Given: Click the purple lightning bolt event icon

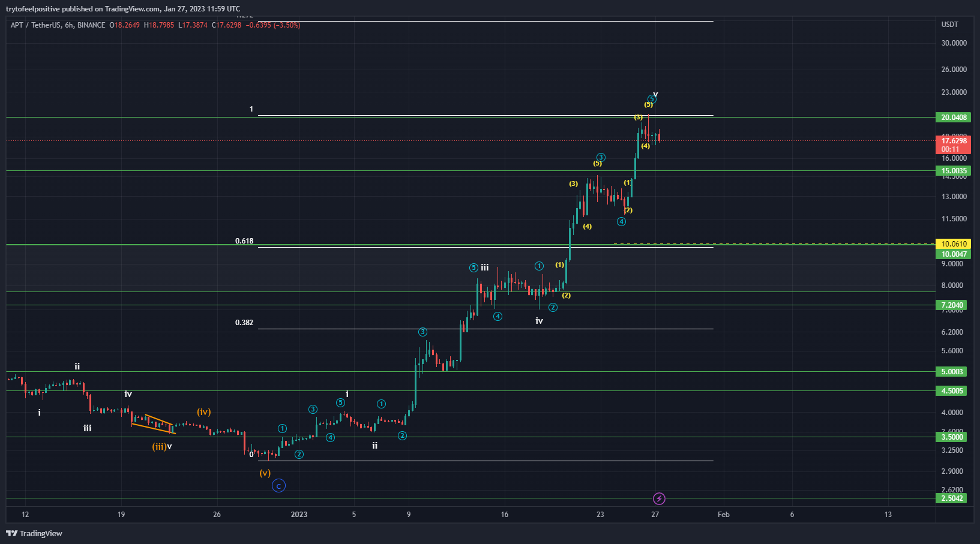Looking at the screenshot, I should point(659,498).
